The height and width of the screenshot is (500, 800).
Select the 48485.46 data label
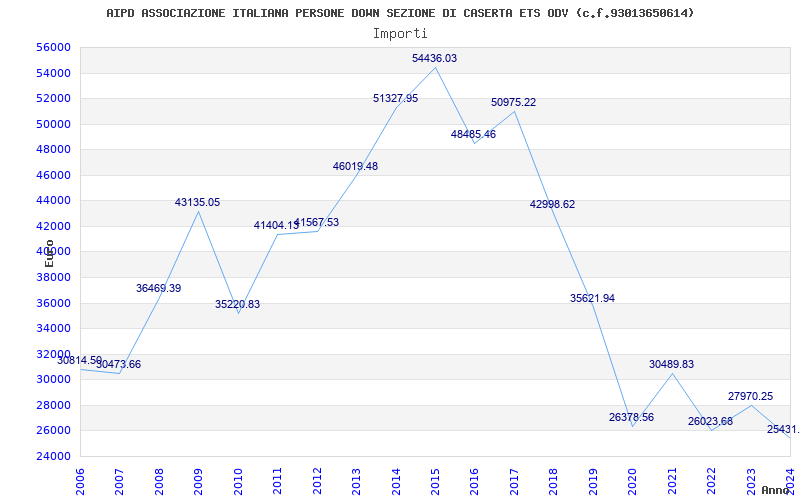click(x=473, y=134)
